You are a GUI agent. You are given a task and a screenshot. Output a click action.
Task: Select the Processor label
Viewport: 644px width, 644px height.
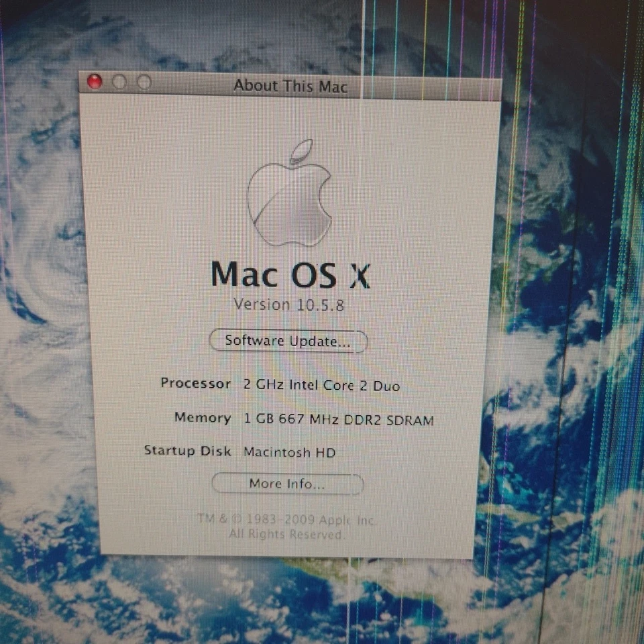tap(196, 384)
